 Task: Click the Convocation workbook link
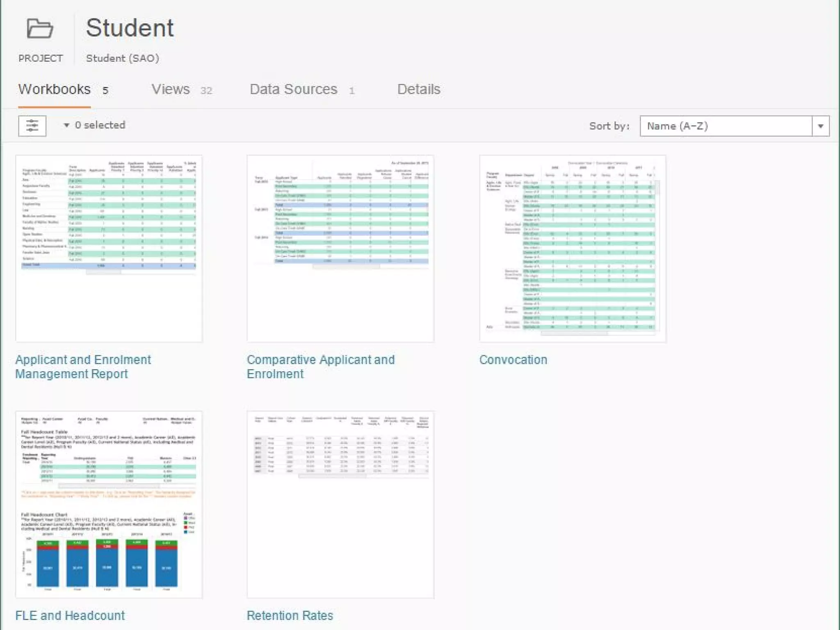pos(513,360)
